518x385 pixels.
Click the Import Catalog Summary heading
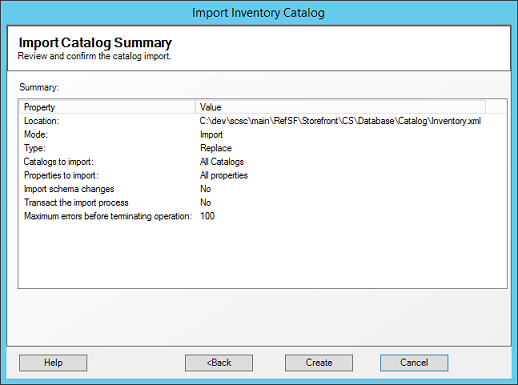95,43
